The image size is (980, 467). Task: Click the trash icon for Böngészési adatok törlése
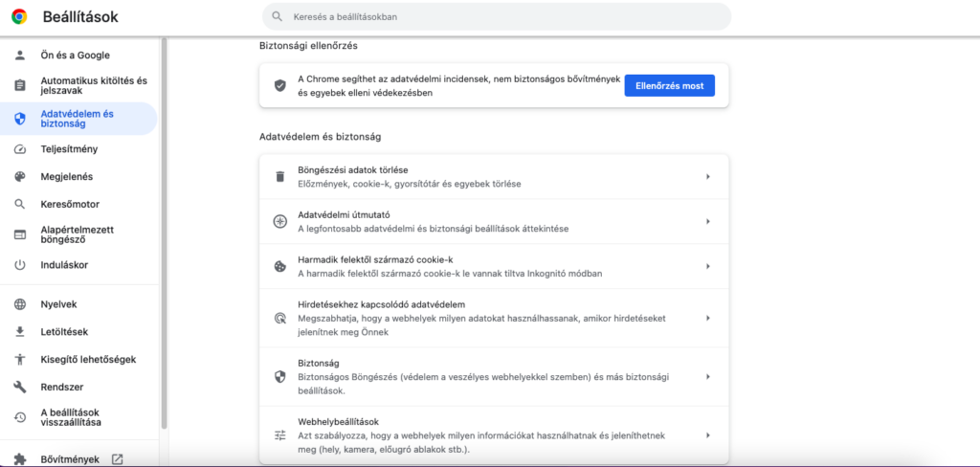coord(280,176)
